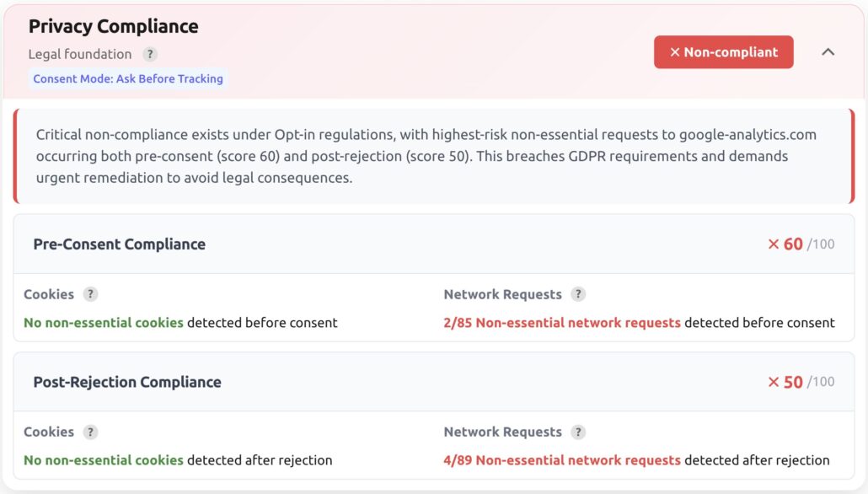Click the Cookies label under Post-Rejection Compliance

tap(49, 432)
